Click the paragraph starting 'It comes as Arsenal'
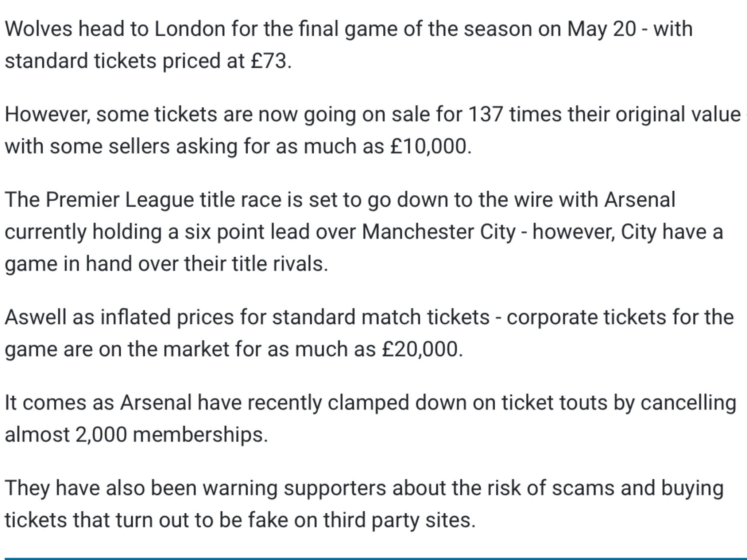This screenshot has height=560, width=747. 371,418
